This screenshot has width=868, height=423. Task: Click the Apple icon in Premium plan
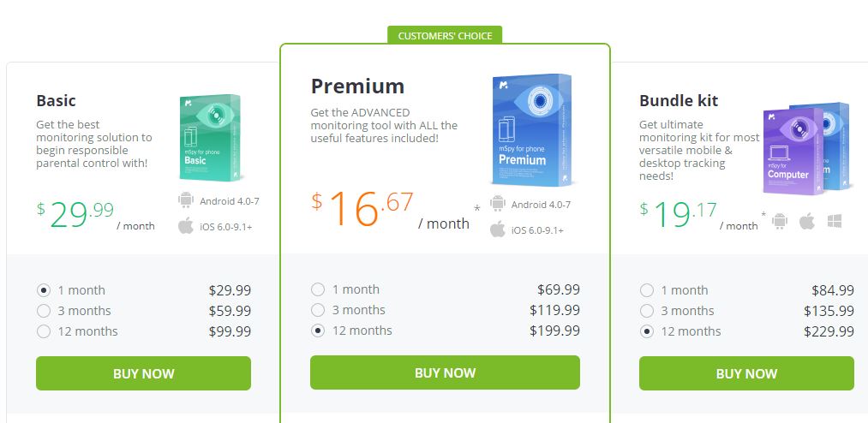pos(498,229)
